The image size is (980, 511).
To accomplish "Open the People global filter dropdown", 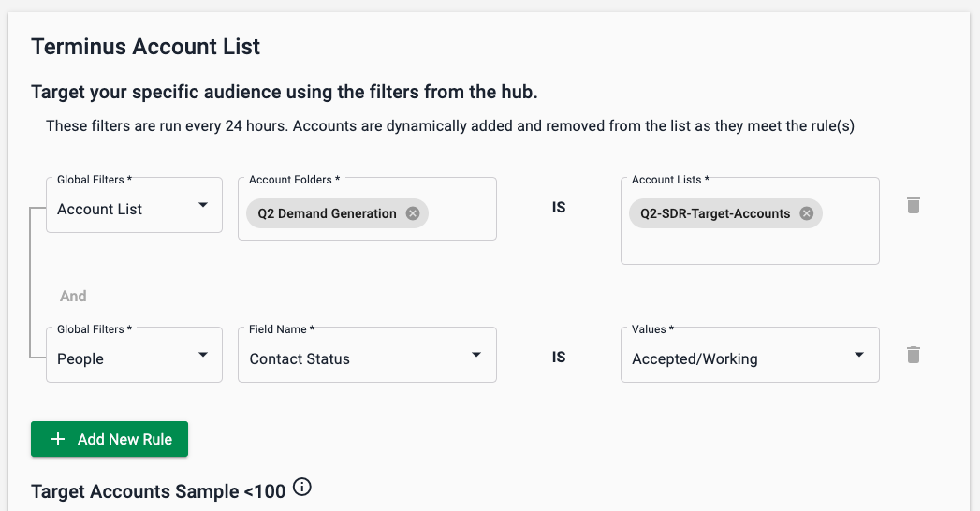I will point(135,355).
